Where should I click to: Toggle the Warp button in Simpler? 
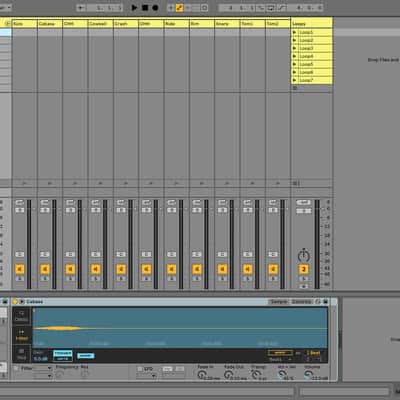(280, 353)
